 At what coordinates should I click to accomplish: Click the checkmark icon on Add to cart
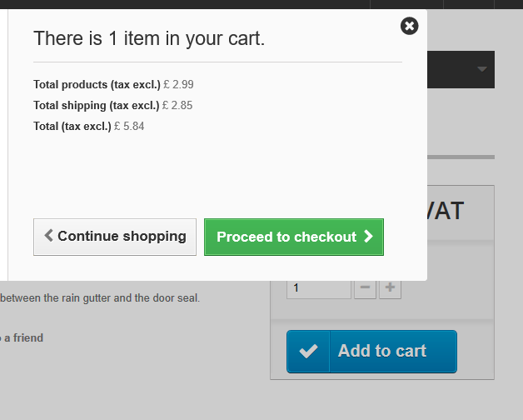(x=308, y=352)
